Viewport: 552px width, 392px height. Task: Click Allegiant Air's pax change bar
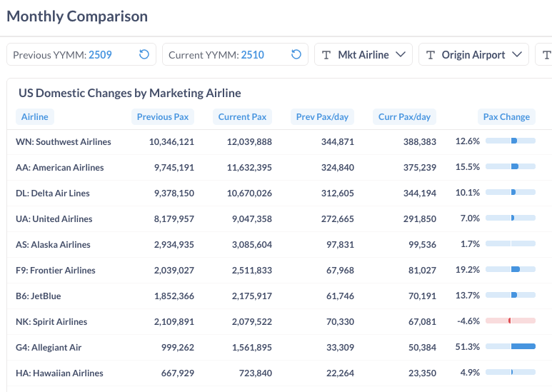pos(510,347)
